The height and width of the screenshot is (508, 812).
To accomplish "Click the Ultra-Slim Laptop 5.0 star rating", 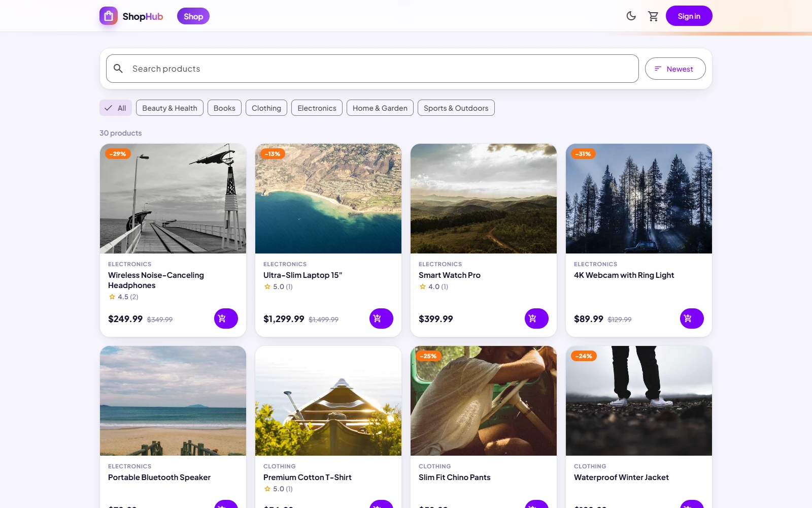I will click(x=278, y=287).
